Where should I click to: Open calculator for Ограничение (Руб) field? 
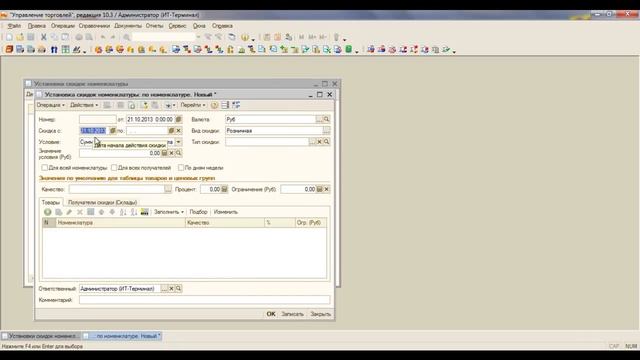coord(320,189)
